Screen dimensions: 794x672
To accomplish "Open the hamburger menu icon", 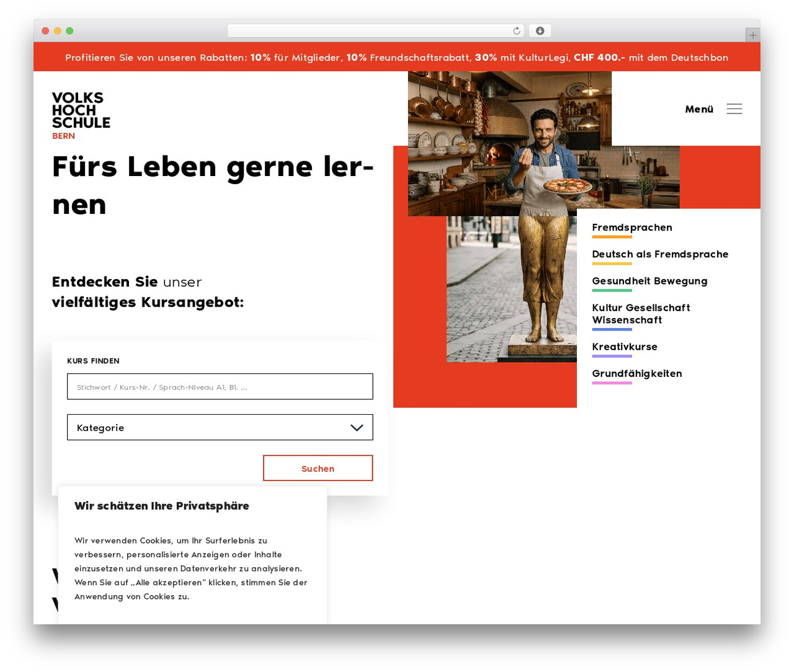I will tap(734, 109).
